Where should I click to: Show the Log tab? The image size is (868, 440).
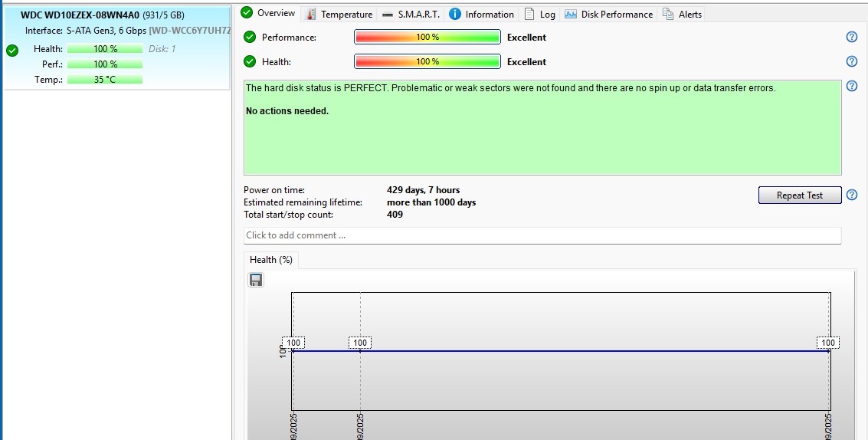[540, 14]
